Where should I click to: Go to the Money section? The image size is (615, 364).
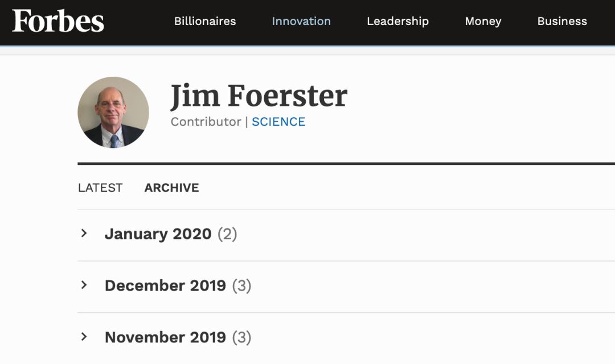(483, 21)
